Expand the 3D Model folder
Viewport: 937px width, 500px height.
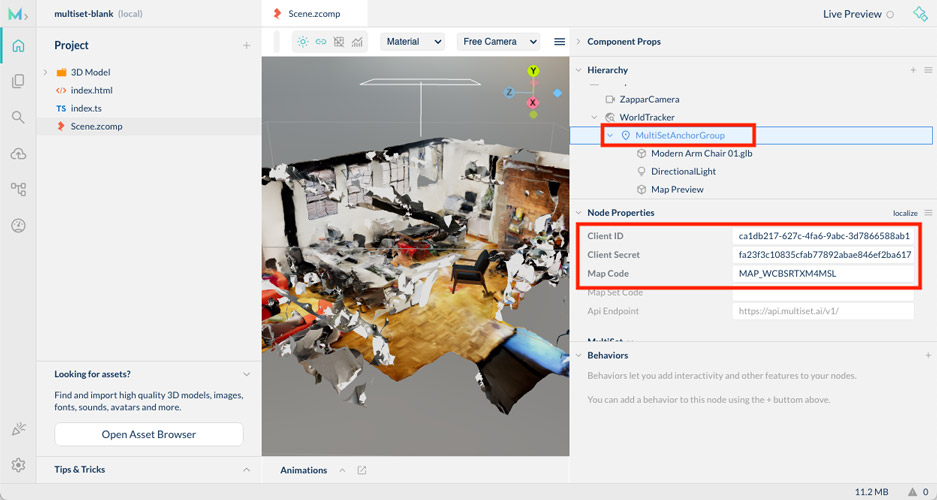pyautogui.click(x=45, y=72)
